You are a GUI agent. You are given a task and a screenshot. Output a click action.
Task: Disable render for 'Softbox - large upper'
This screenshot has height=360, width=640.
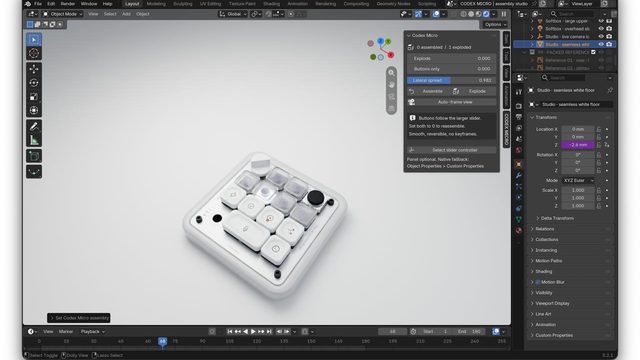[609, 21]
